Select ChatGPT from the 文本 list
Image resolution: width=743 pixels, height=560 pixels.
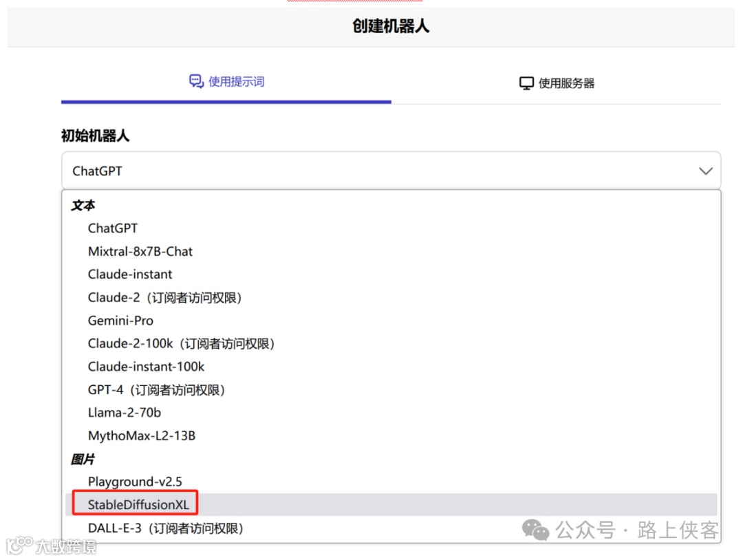391,228
